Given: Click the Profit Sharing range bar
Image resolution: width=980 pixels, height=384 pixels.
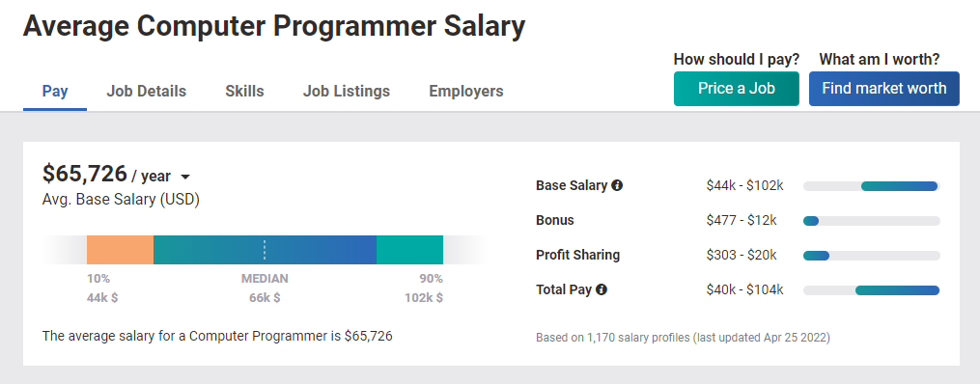Looking at the screenshot, I should point(871,256).
